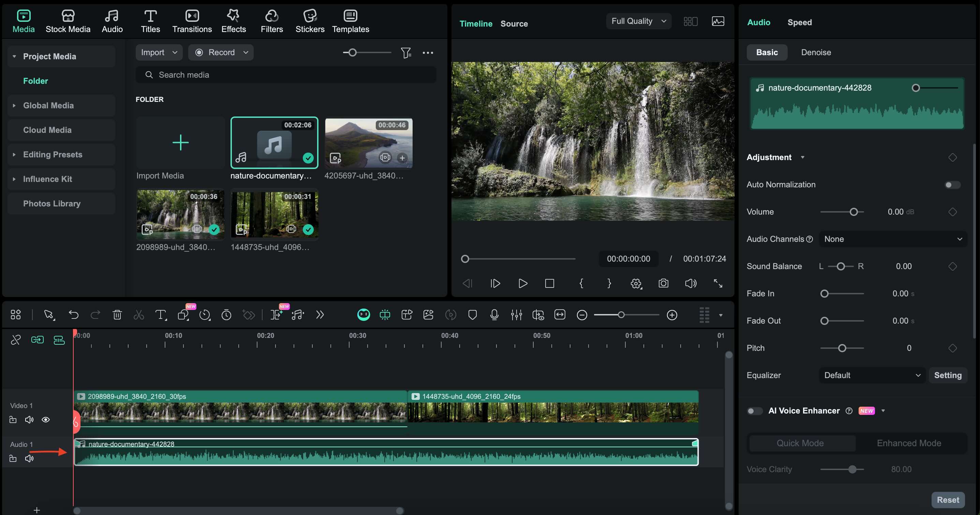Image resolution: width=980 pixels, height=515 pixels.
Task: Expand the Global Media tree item
Action: (x=14, y=105)
